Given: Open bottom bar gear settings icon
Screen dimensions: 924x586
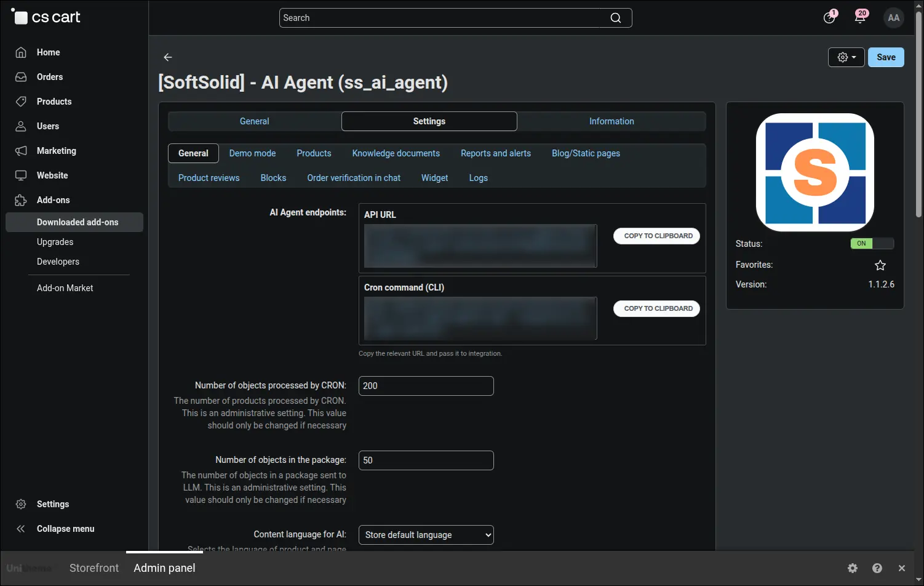Looking at the screenshot, I should (853, 568).
